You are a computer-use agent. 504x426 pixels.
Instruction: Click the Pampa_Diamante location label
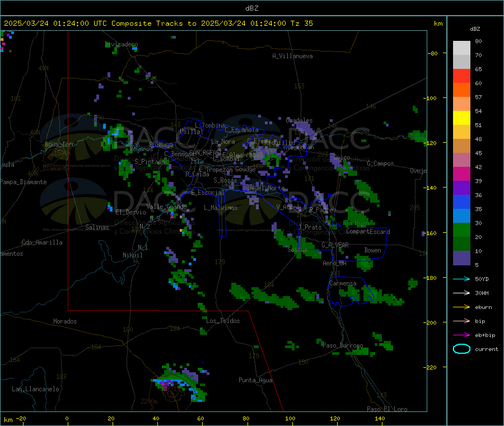[x=23, y=182]
